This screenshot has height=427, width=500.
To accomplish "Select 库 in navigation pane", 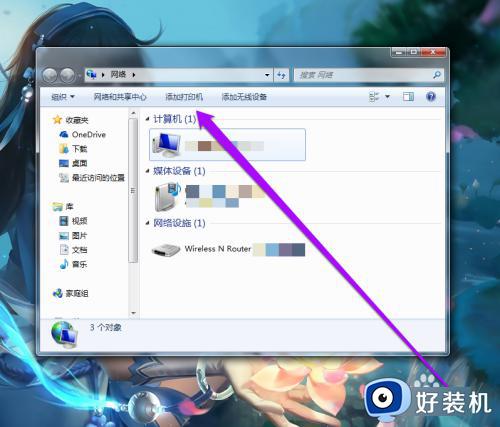I will point(69,207).
